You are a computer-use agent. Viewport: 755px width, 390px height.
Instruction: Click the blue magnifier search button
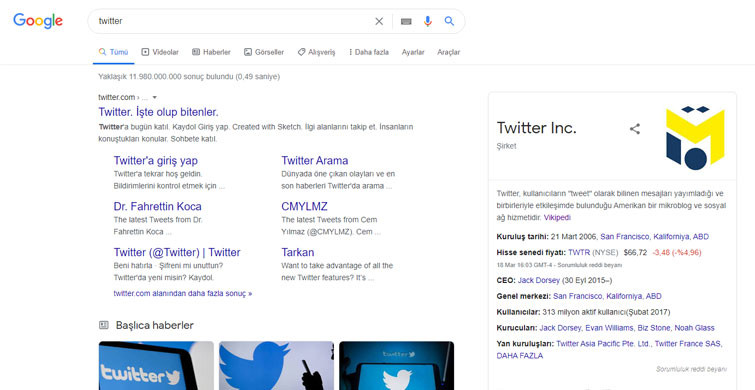click(x=449, y=21)
